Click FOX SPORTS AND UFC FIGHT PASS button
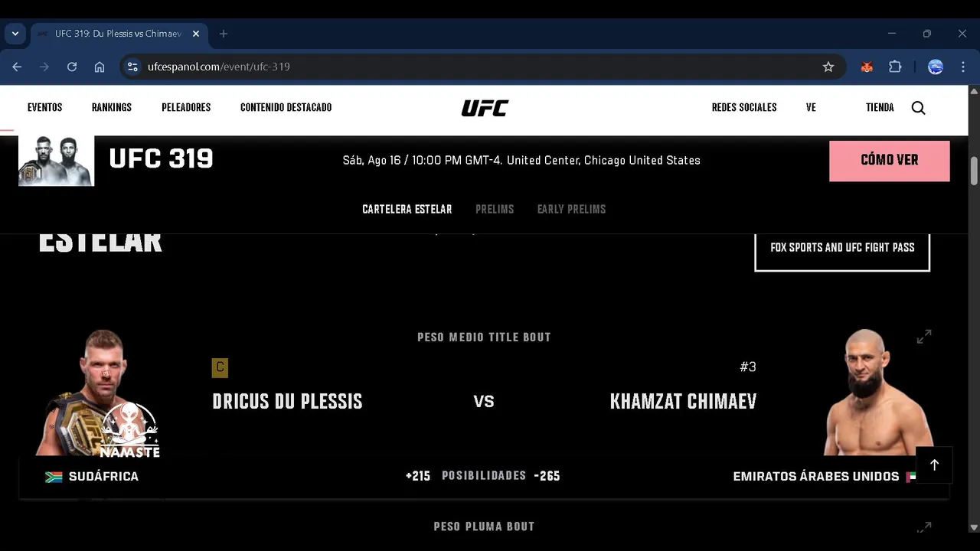The image size is (980, 551). tap(842, 249)
